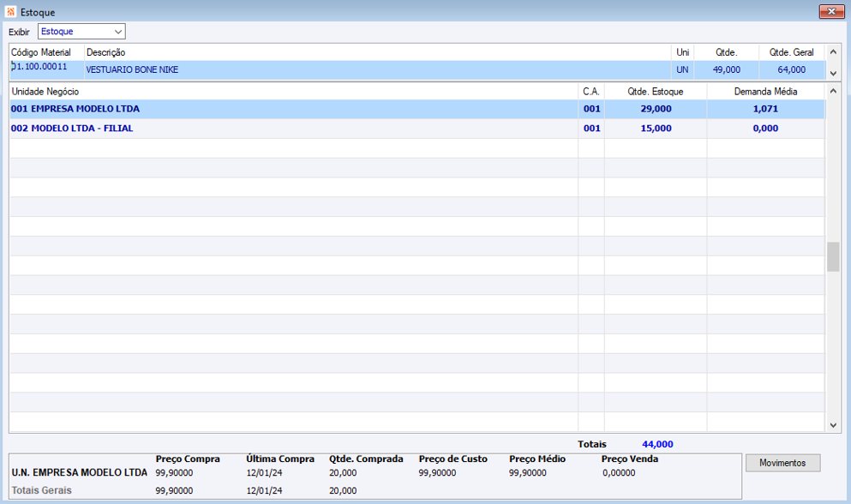851x504 pixels.
Task: Click Totais Gerais Preço Compra 99,90000
Action: click(x=174, y=490)
